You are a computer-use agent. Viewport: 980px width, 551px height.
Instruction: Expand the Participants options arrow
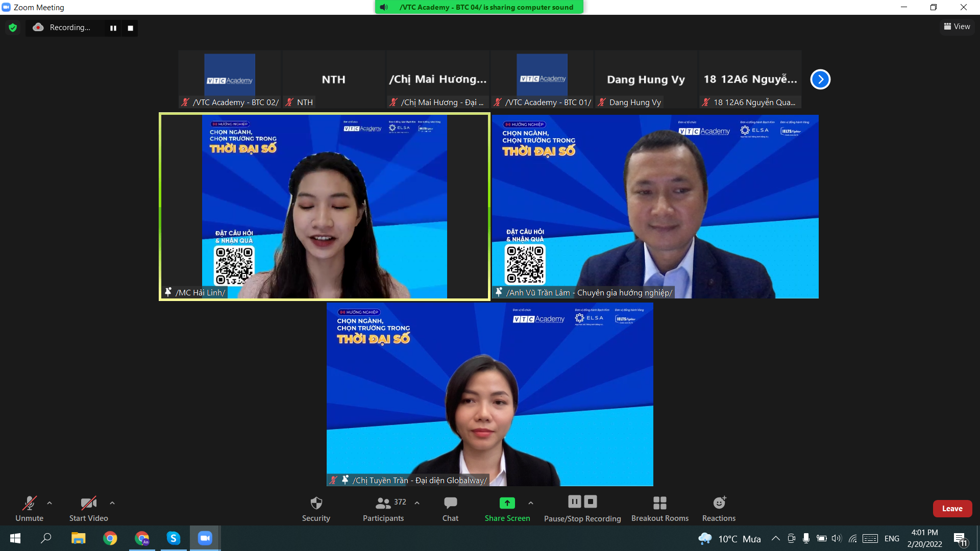(417, 503)
